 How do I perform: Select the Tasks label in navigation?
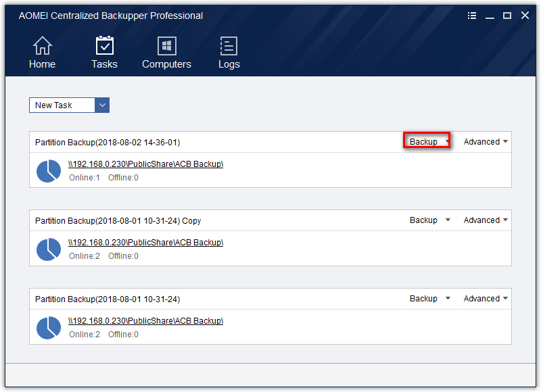tap(105, 64)
